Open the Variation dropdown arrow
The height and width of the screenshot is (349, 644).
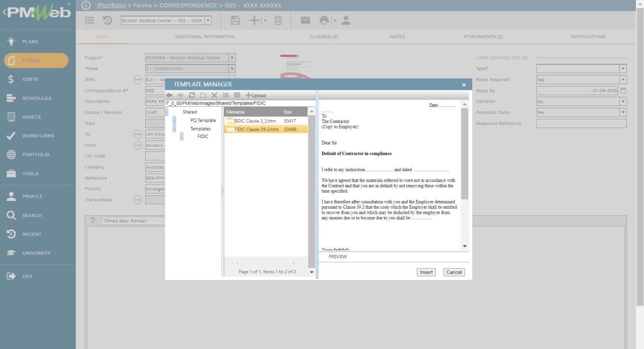(x=623, y=101)
